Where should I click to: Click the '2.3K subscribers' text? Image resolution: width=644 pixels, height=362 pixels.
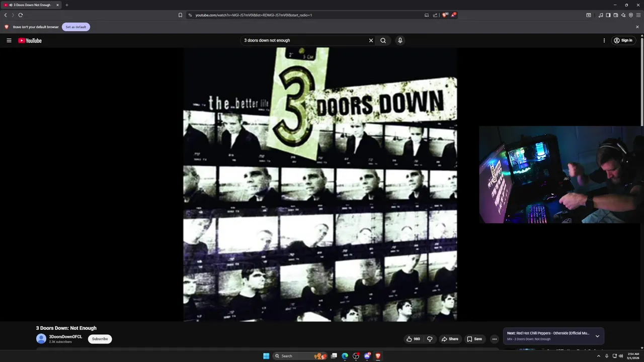click(60, 342)
